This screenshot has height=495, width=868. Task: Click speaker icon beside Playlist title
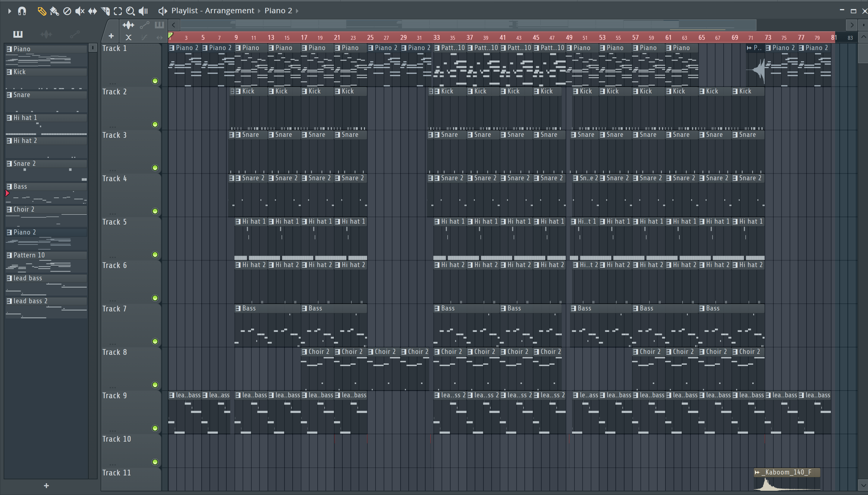click(x=162, y=11)
